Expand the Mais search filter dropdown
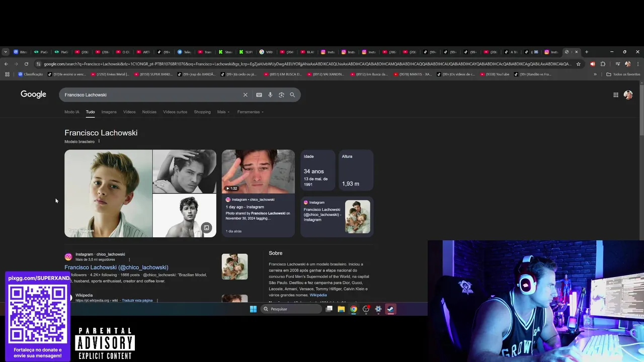The width and height of the screenshot is (644, 362). 223,112
